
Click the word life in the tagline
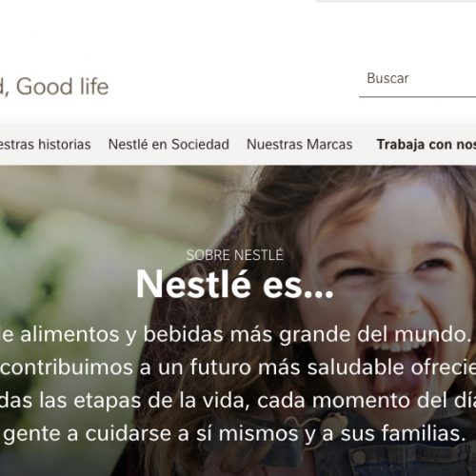(x=94, y=87)
